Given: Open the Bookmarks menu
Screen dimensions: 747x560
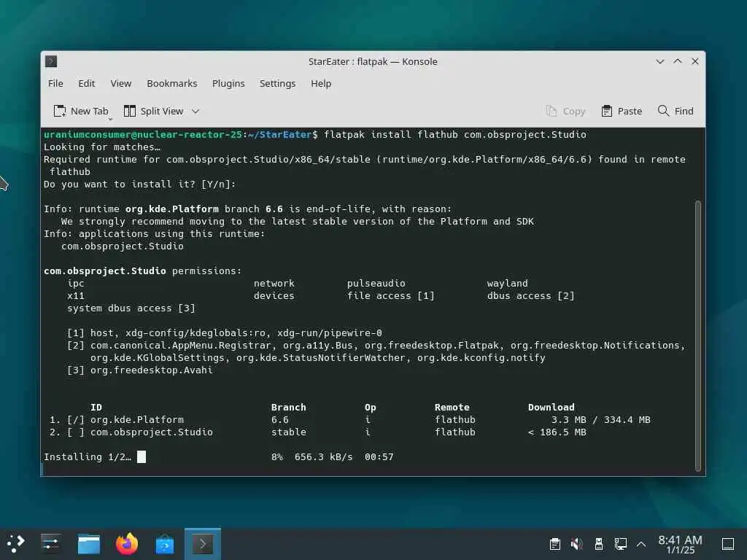Looking at the screenshot, I should pyautogui.click(x=172, y=83).
